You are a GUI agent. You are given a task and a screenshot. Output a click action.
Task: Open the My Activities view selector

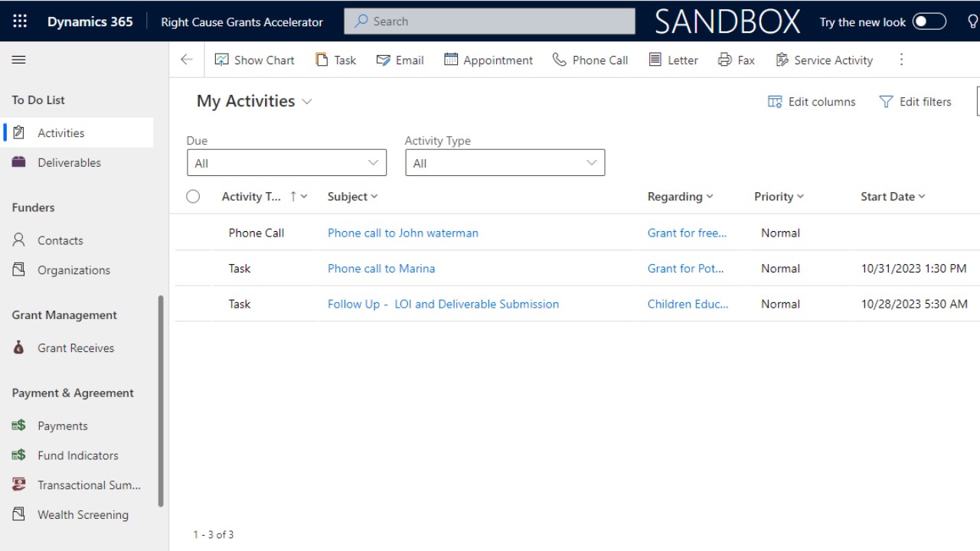tap(254, 101)
